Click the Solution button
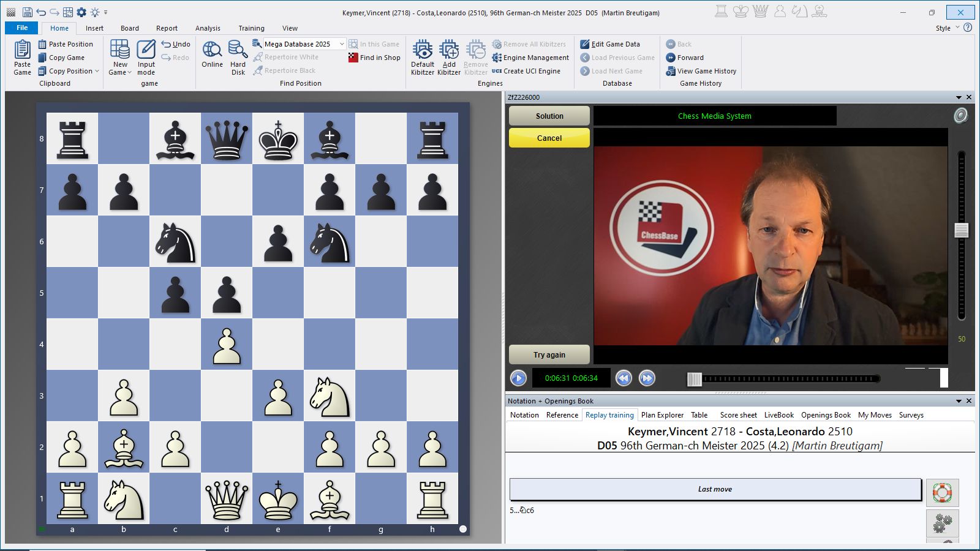This screenshot has height=551, width=980. [x=549, y=116]
